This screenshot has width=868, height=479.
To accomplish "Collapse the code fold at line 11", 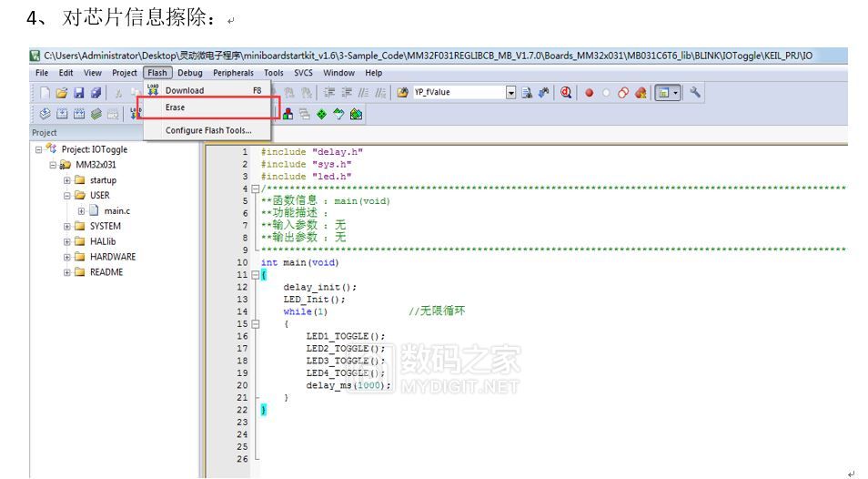I will (x=255, y=275).
